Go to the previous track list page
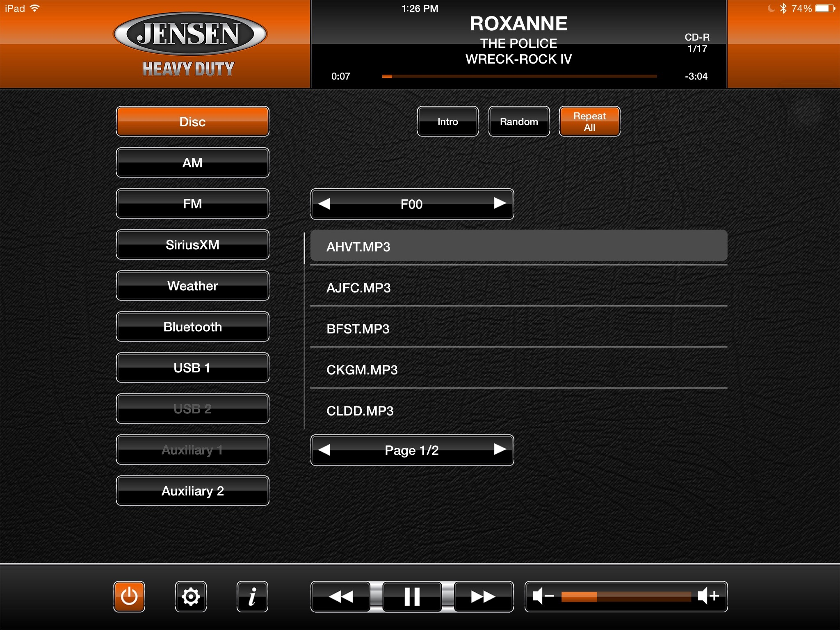840x630 pixels. click(324, 450)
